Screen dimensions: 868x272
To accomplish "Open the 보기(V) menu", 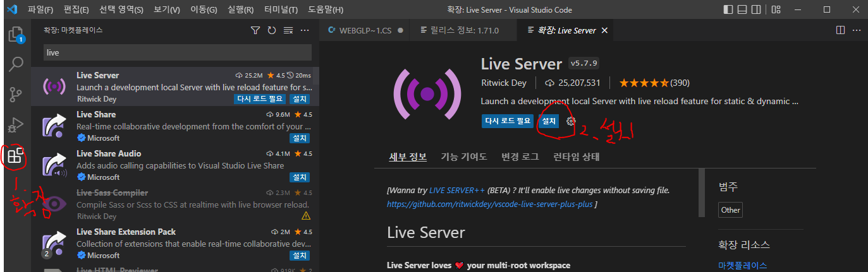I will pos(167,9).
